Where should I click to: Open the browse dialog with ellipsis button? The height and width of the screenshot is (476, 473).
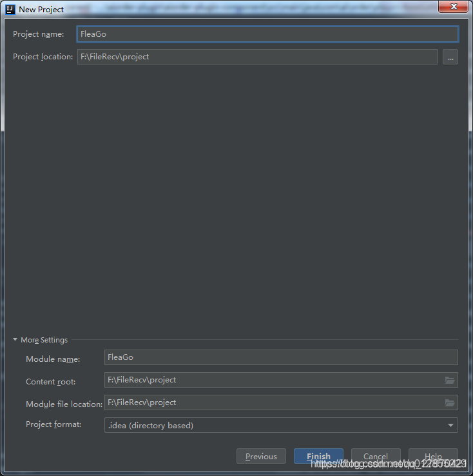[450, 57]
